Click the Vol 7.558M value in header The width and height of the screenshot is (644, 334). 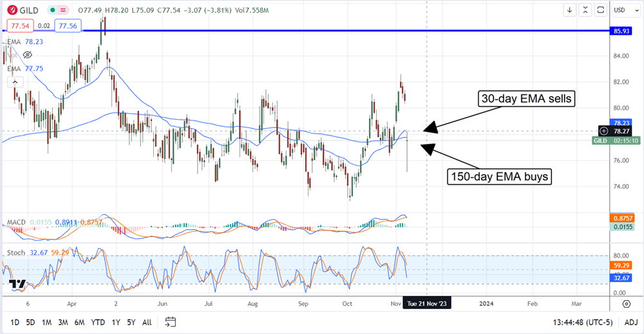252,10
